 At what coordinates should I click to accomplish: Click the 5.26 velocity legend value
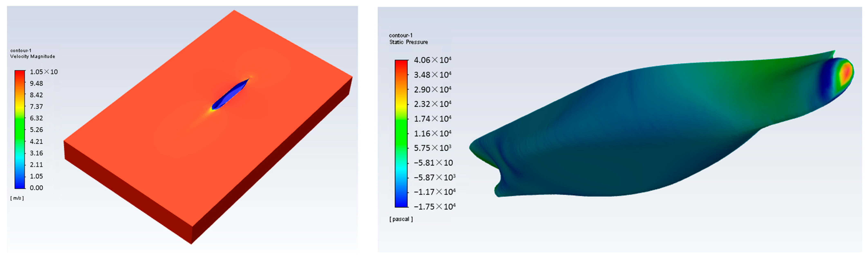point(36,130)
